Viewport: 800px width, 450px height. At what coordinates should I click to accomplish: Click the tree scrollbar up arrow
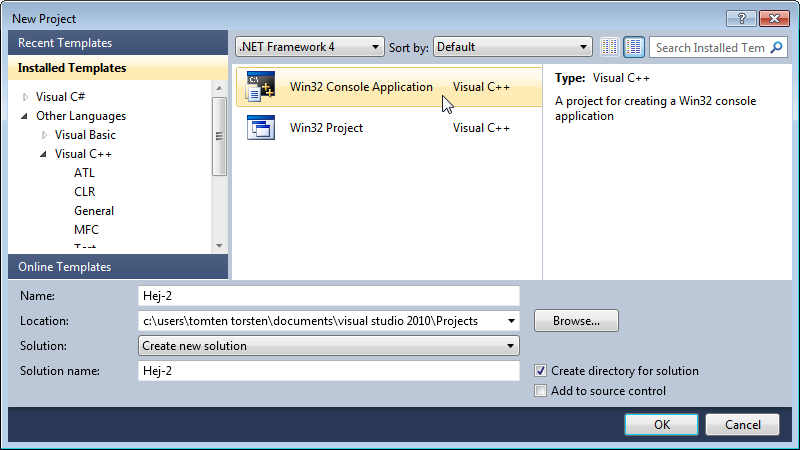[x=219, y=88]
